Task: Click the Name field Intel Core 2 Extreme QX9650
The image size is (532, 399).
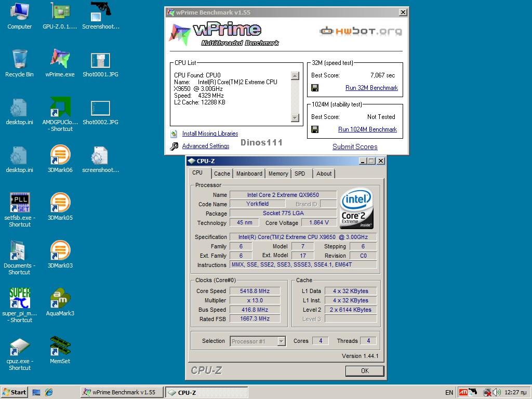Action: [x=283, y=195]
